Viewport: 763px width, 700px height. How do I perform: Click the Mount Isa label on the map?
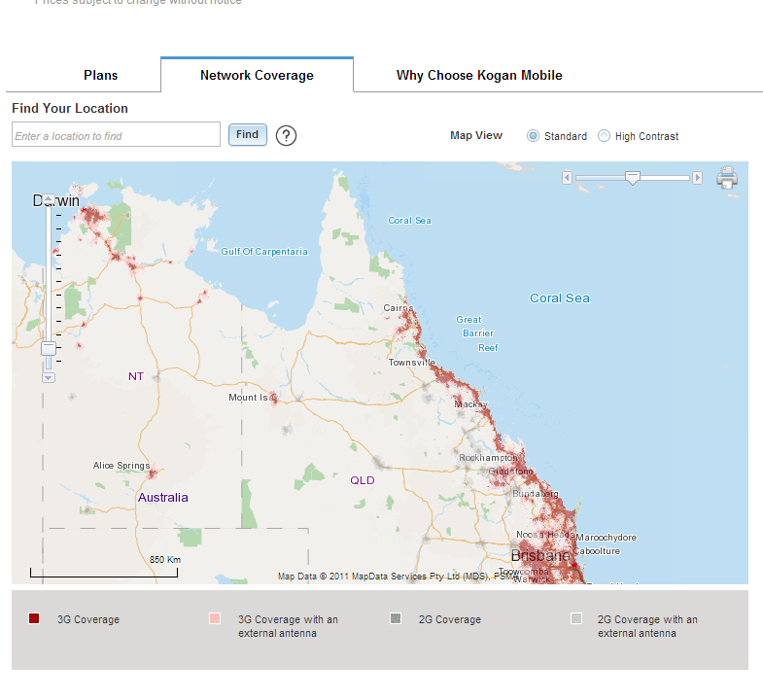pos(252,398)
